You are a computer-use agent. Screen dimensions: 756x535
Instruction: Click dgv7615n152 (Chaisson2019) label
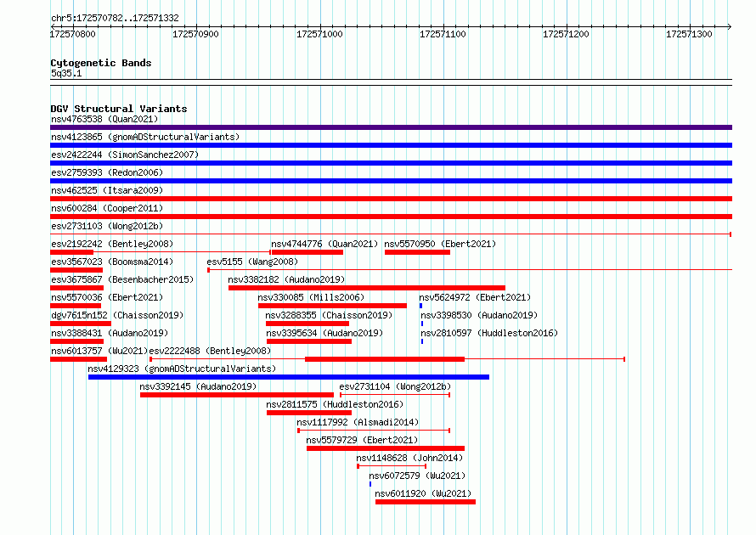coord(117,315)
